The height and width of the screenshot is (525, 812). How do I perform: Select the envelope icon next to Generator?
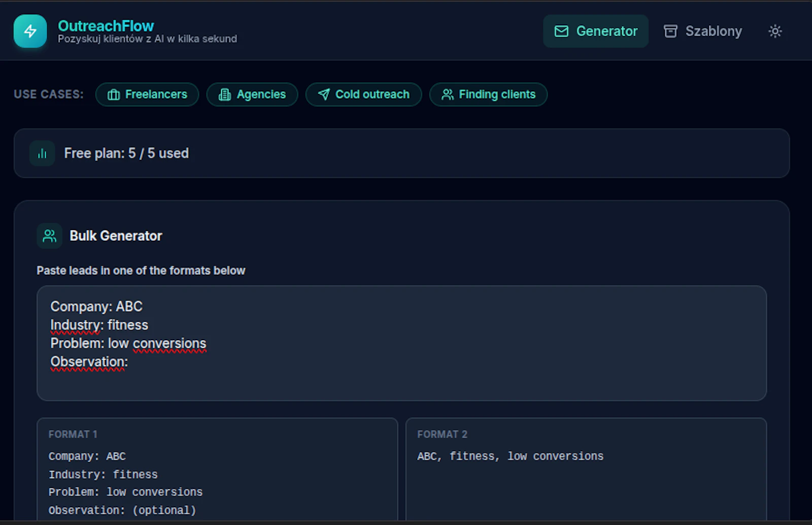[561, 31]
